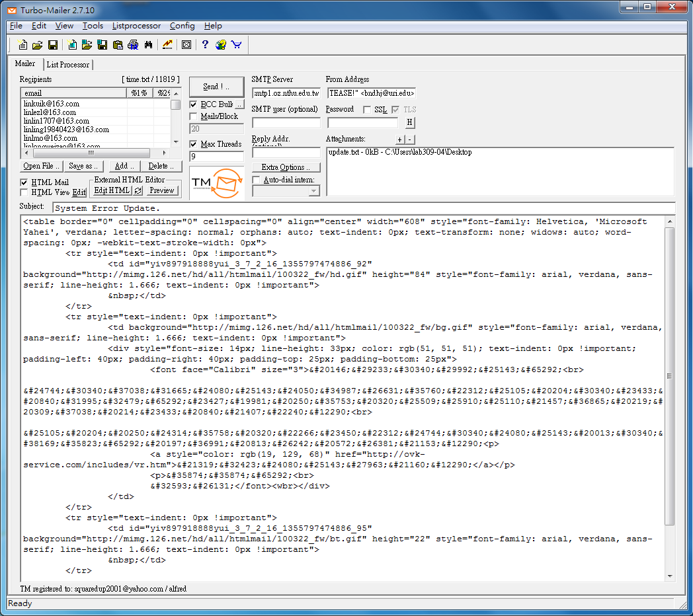Enable the Mails/Block checkbox
Screen dimensions: 693x616
194,116
